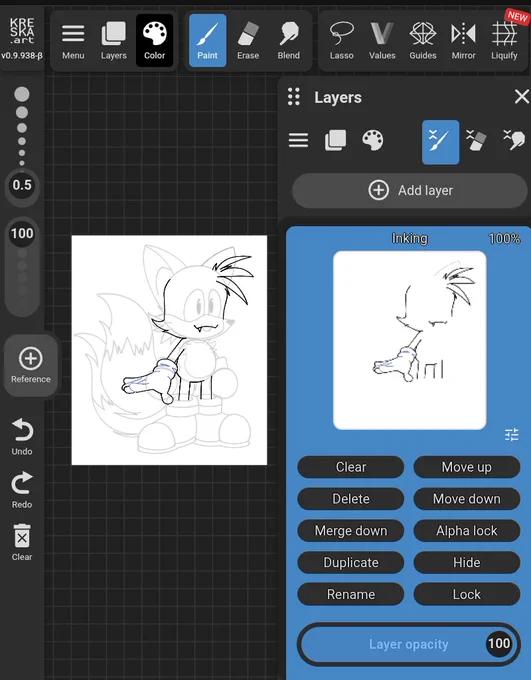Add a new layer

pyautogui.click(x=410, y=190)
